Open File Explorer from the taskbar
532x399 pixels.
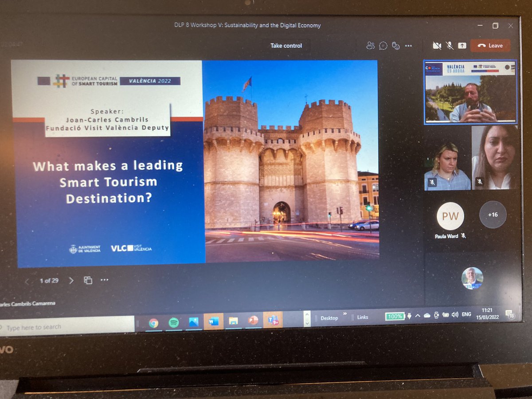233,321
